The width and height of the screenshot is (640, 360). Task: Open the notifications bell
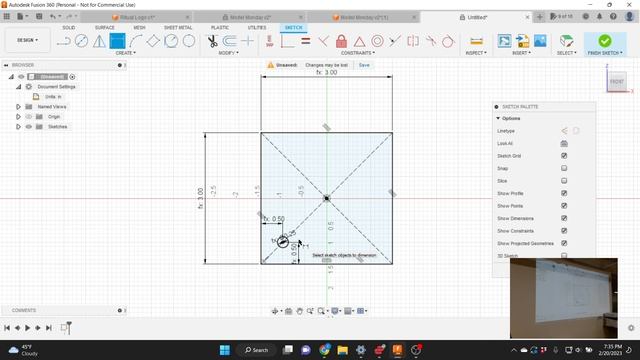click(x=599, y=17)
